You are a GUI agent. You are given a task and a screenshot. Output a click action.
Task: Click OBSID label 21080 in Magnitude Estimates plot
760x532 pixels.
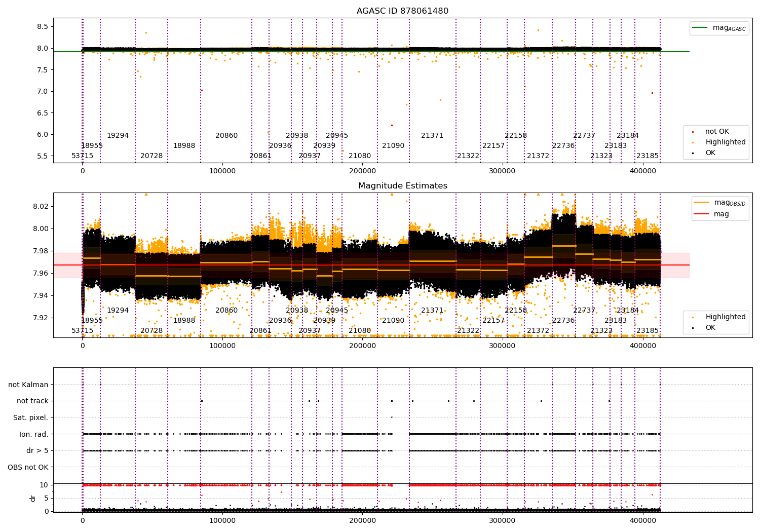coord(360,331)
